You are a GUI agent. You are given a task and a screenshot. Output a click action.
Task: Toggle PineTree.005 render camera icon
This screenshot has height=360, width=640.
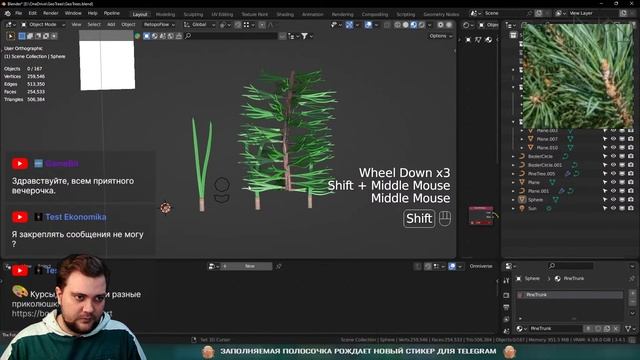[x=631, y=174]
